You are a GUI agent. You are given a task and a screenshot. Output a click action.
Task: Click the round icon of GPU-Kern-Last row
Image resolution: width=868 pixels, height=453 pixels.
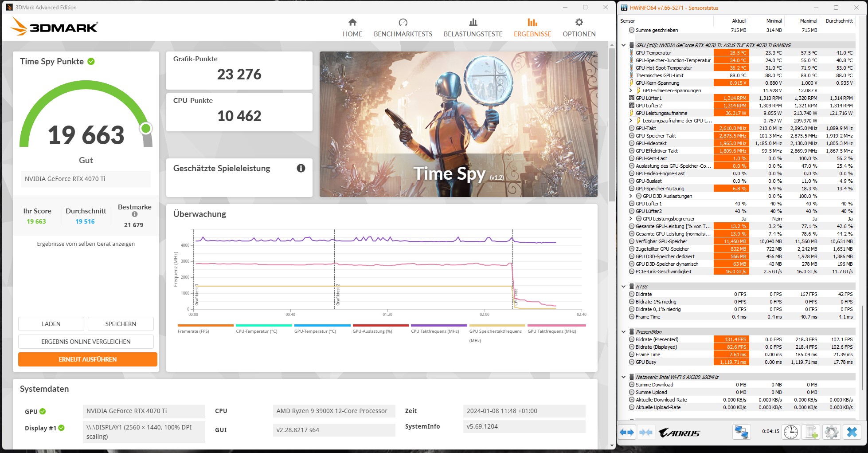click(x=632, y=158)
